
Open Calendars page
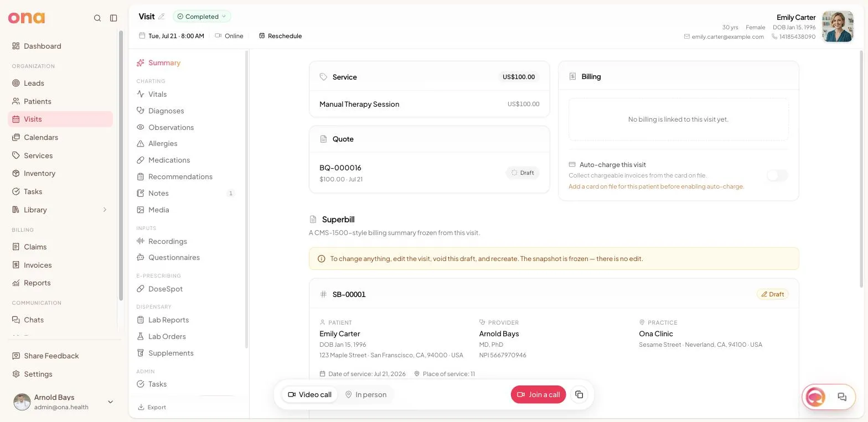point(60,137)
